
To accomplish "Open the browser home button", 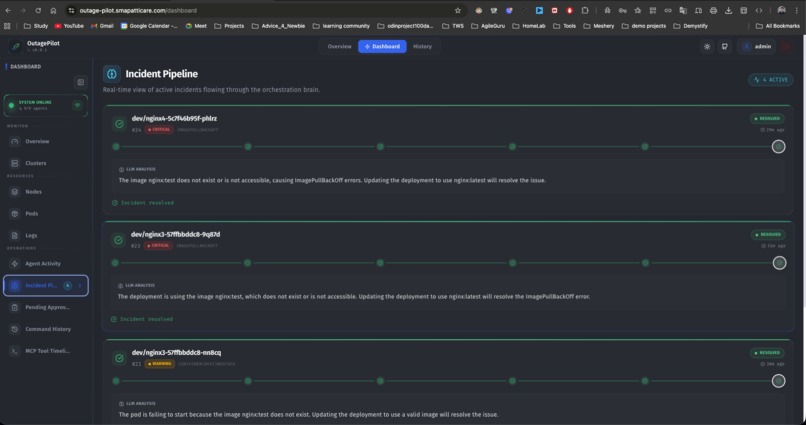I will 53,10.
